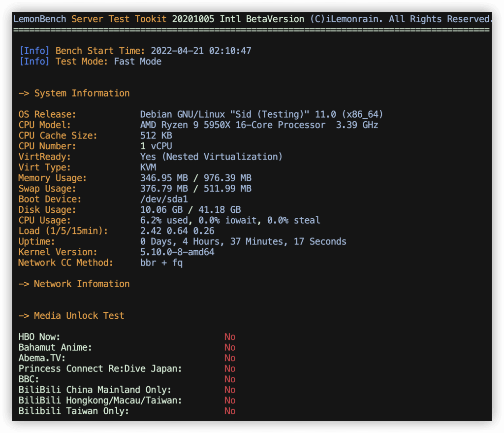Click the KVM virt type value

coord(148,167)
